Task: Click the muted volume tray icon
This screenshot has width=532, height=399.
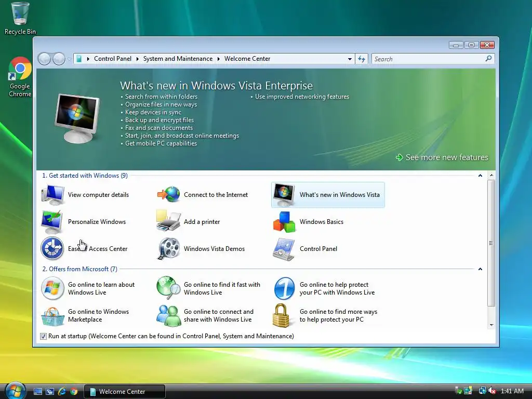Action: 492,391
